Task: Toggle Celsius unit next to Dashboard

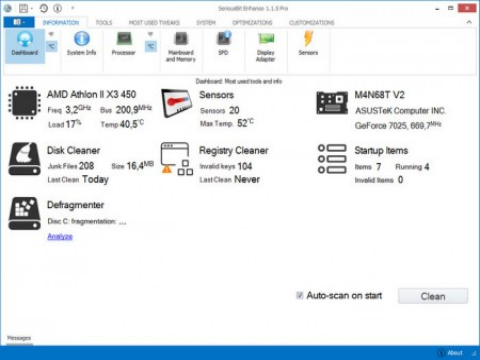Action: tap(51, 46)
